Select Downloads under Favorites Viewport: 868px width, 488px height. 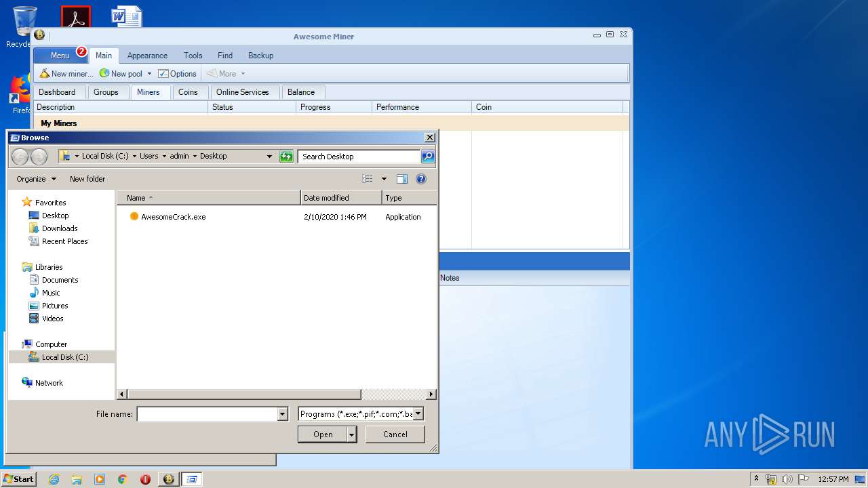tap(60, 228)
